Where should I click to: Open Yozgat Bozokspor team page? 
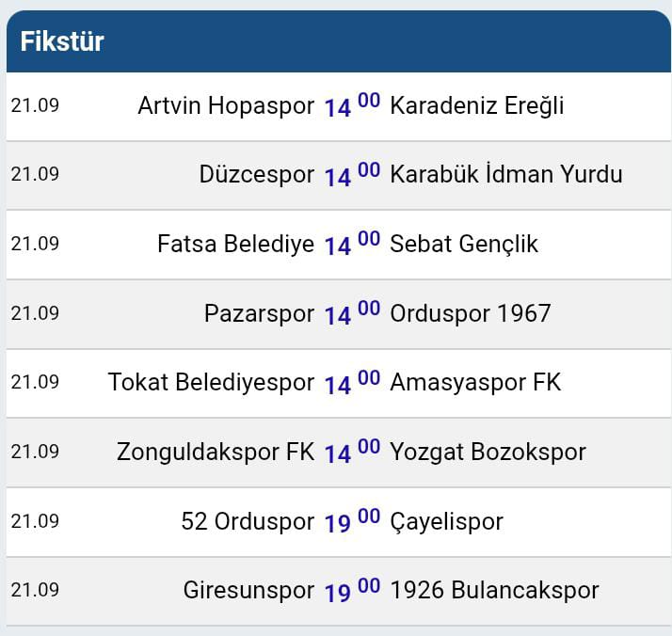pyautogui.click(x=488, y=452)
